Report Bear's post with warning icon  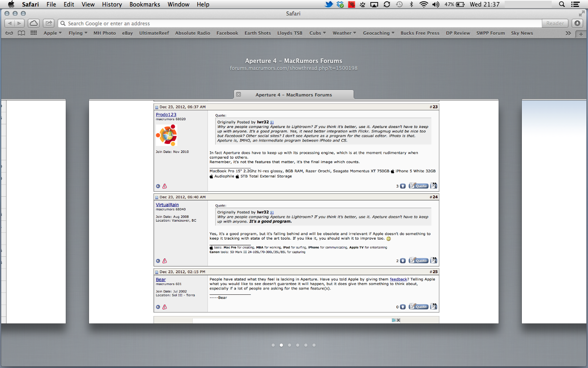[x=165, y=307]
